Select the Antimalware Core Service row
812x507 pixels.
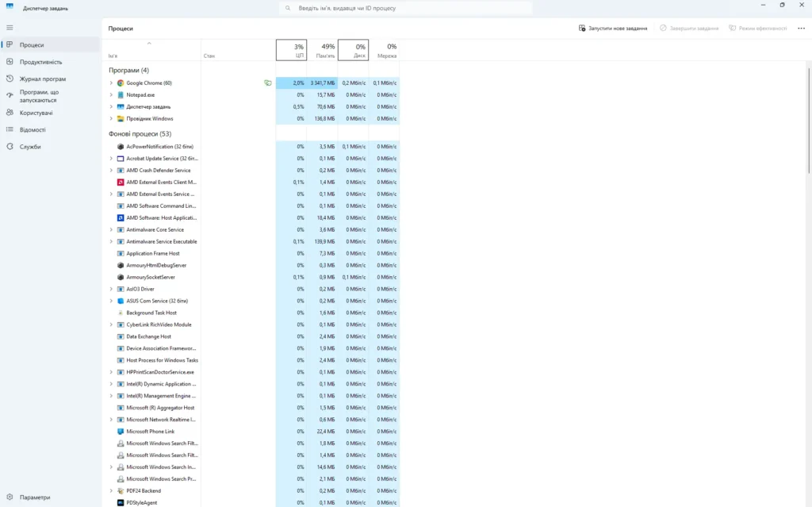[251, 229]
